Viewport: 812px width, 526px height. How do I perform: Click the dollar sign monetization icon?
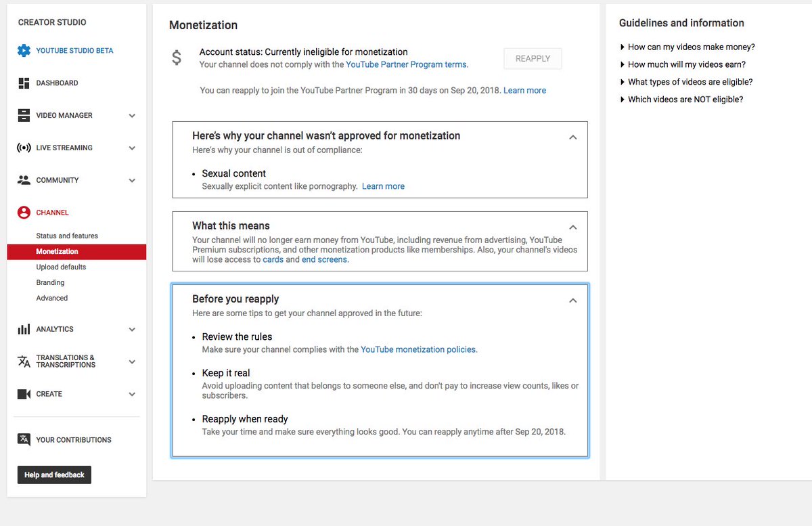pos(177,58)
